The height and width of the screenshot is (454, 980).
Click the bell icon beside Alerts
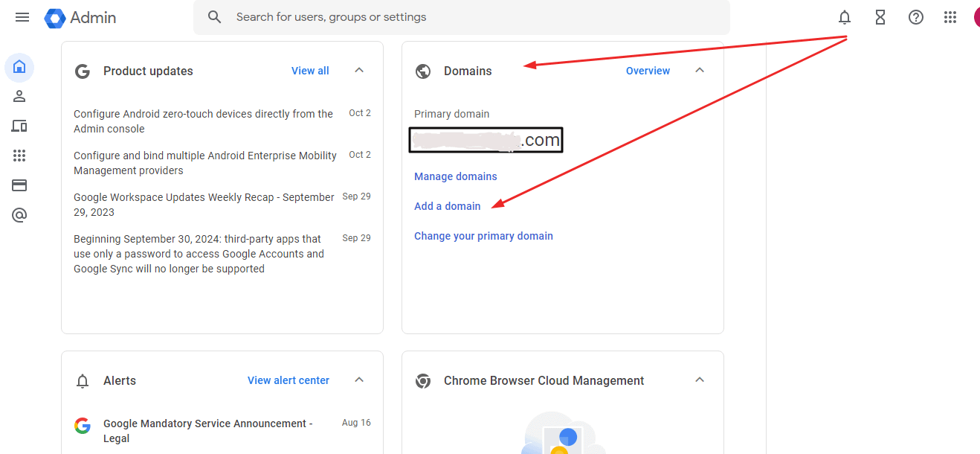tap(83, 381)
